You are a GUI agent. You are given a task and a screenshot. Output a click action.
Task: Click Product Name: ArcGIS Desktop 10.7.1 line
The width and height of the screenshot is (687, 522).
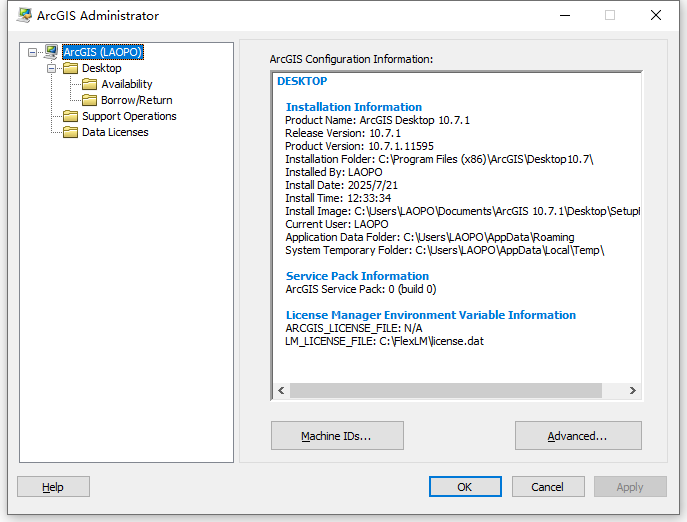tap(377, 120)
